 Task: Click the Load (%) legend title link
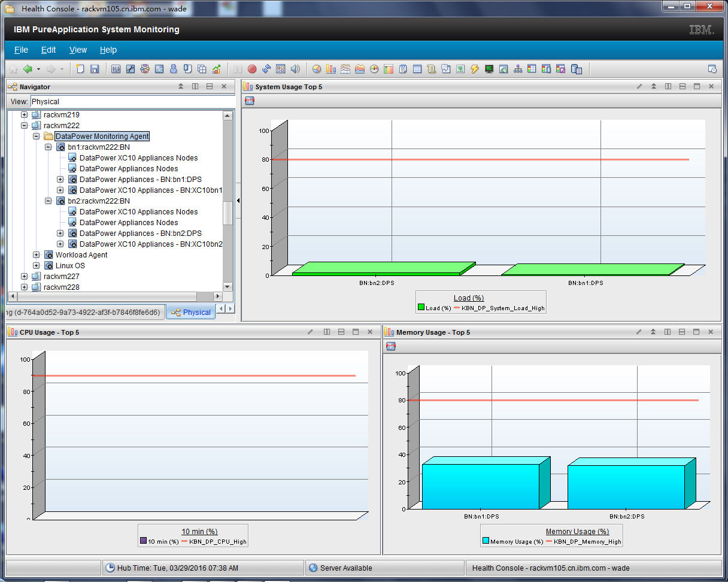(x=469, y=298)
